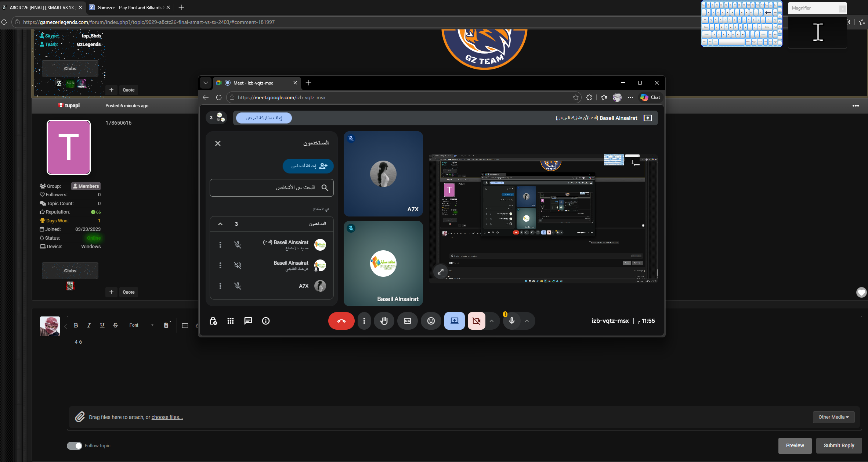Screen dimensions: 868x462
Task: Raise hand in the Meet call
Action: [384, 321]
